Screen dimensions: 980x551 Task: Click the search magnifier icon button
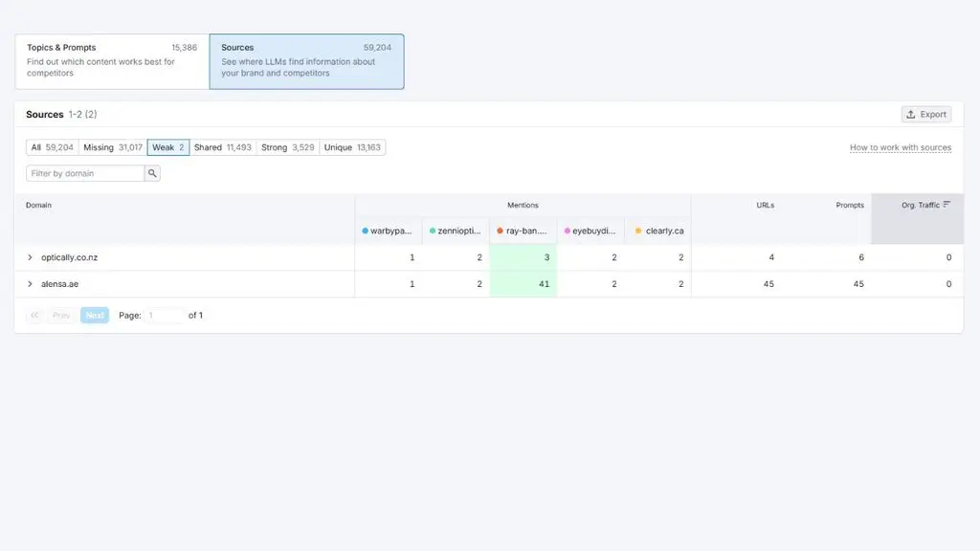(152, 173)
